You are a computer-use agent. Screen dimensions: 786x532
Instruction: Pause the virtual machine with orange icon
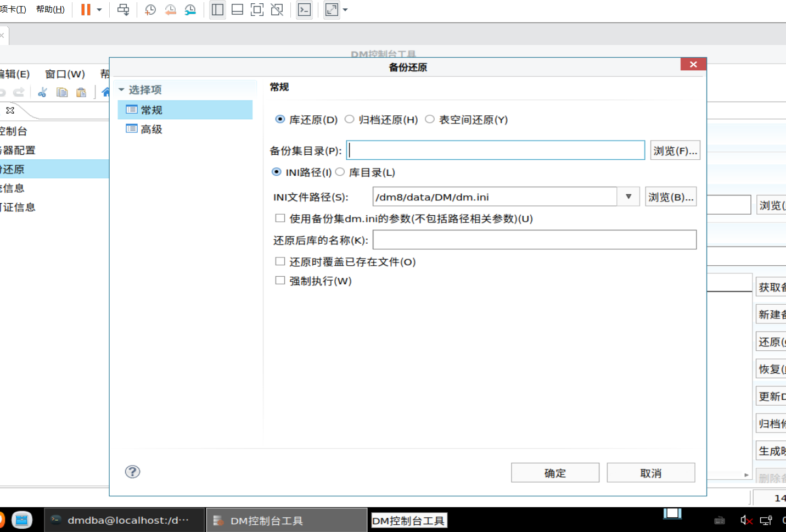pyautogui.click(x=86, y=9)
